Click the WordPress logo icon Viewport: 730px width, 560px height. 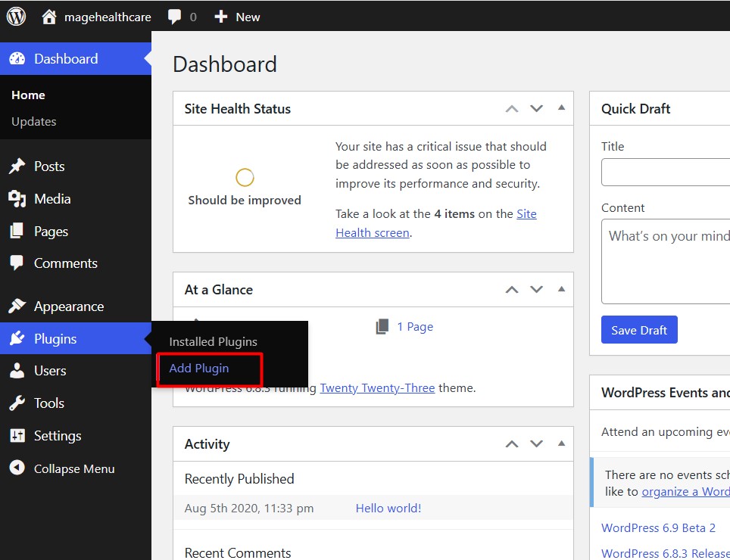[16, 16]
